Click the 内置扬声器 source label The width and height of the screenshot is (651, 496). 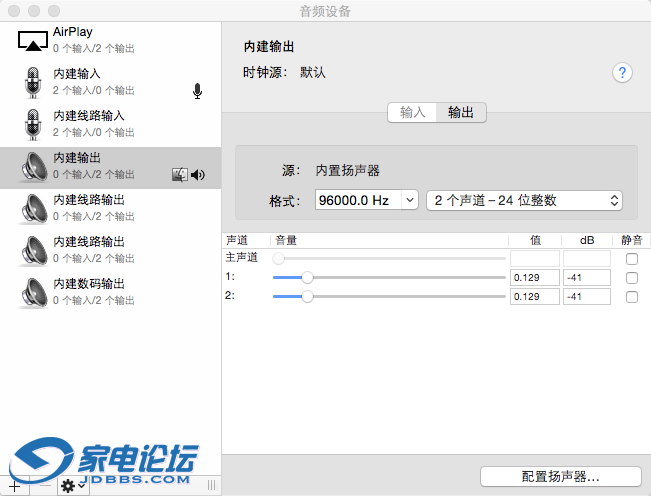pos(348,171)
